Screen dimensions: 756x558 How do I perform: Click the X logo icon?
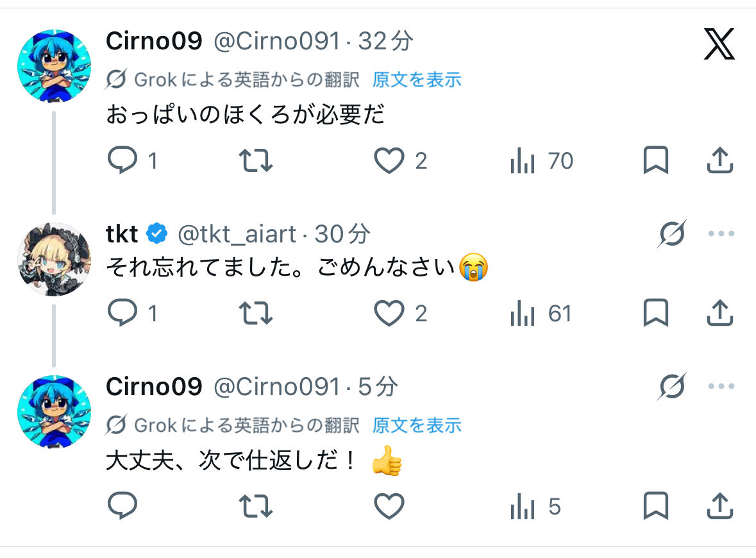click(719, 44)
